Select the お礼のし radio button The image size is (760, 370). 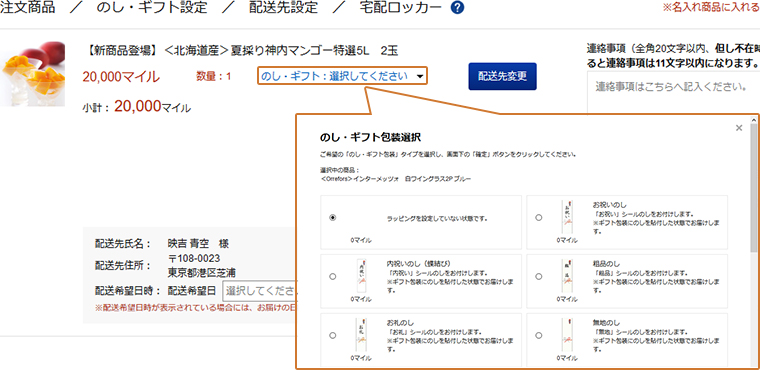tap(332, 335)
